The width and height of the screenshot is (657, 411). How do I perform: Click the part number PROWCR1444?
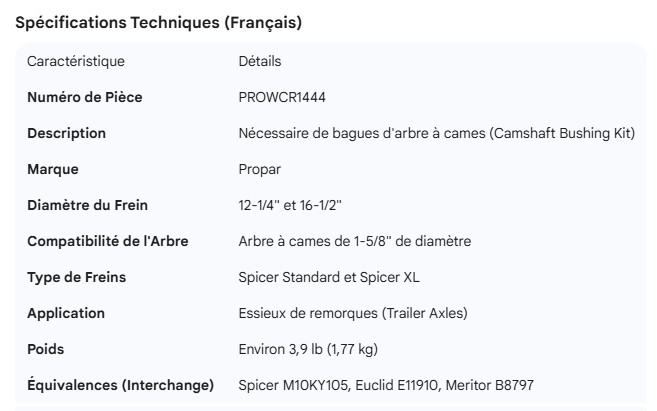(x=282, y=98)
